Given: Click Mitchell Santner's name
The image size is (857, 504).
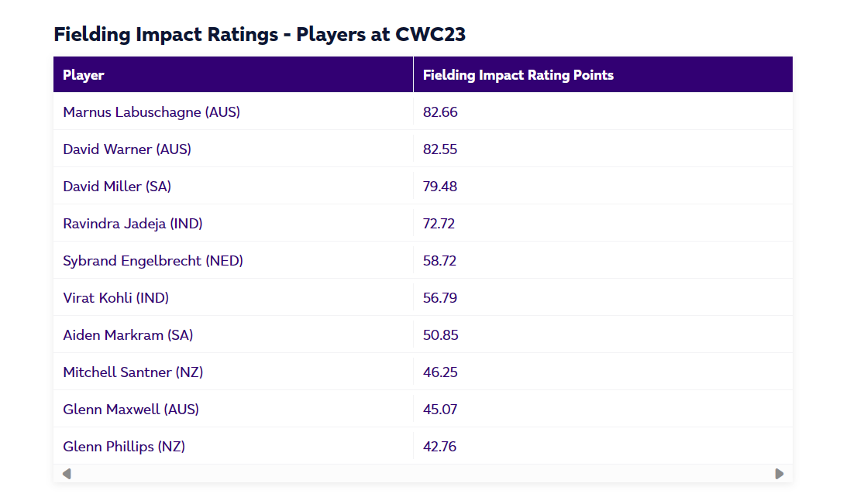Looking at the screenshot, I should pyautogui.click(x=133, y=372).
